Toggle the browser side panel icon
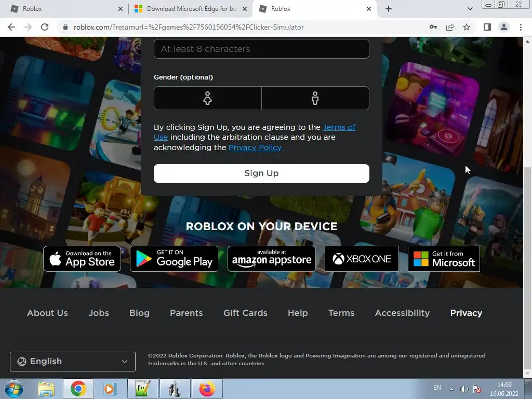 487,27
